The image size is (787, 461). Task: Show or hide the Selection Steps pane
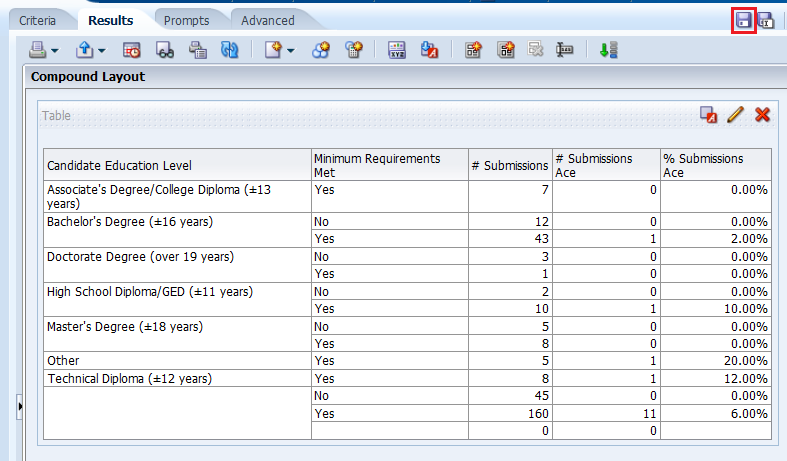click(609, 50)
